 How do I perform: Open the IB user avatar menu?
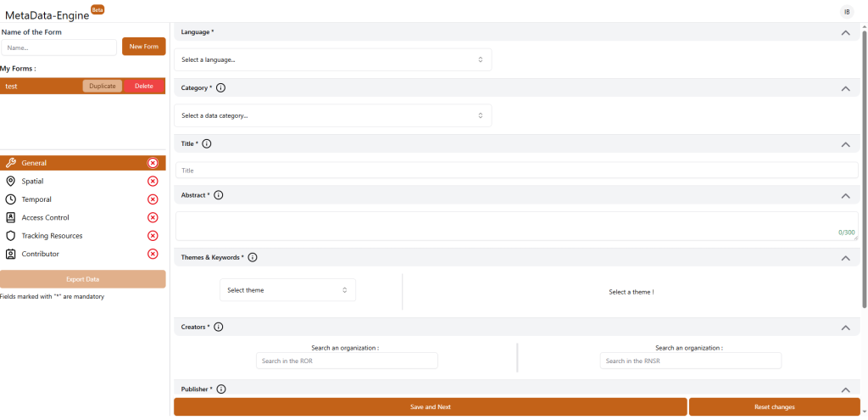847,12
